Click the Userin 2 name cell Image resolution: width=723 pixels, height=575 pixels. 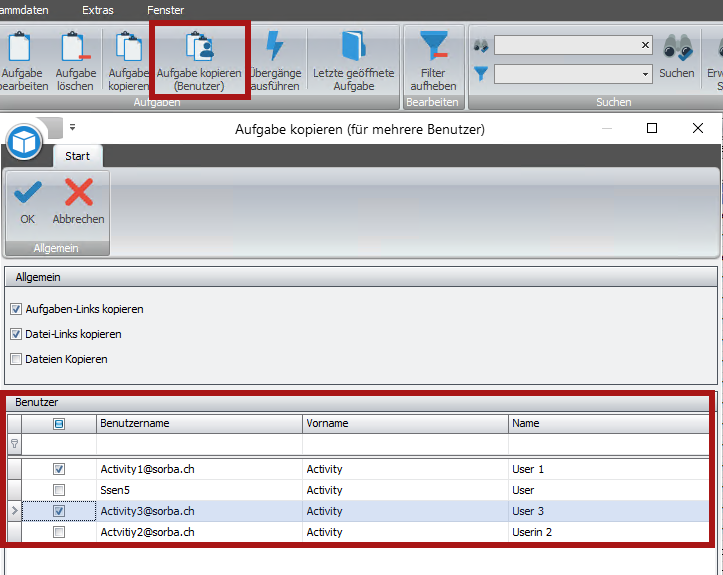tap(609, 532)
